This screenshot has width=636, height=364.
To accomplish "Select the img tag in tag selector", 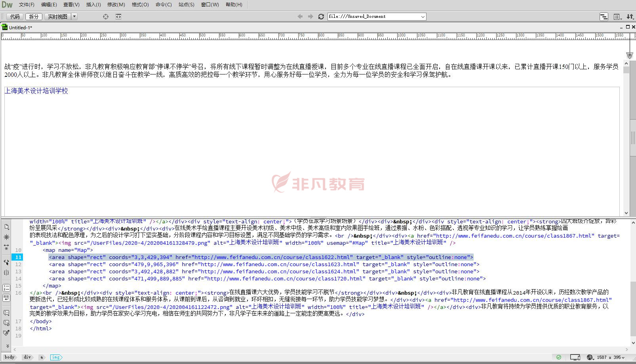I will pos(56,357).
